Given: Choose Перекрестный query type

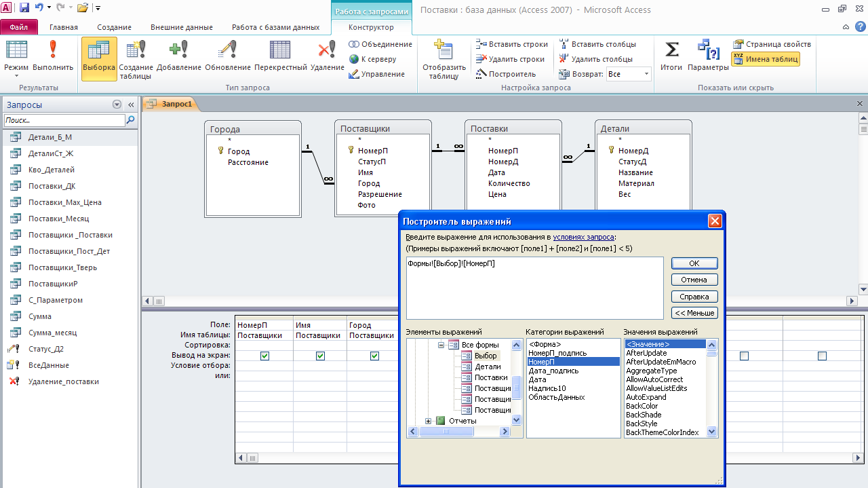Looking at the screenshot, I should coord(281,56).
